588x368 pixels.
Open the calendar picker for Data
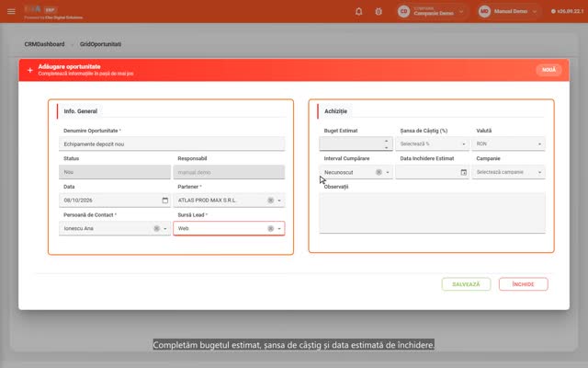click(165, 201)
